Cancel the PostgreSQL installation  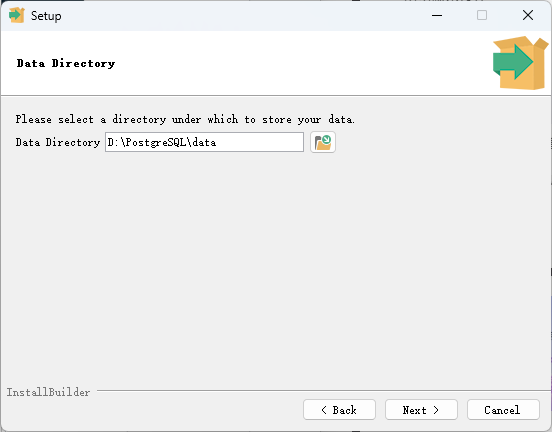click(503, 409)
